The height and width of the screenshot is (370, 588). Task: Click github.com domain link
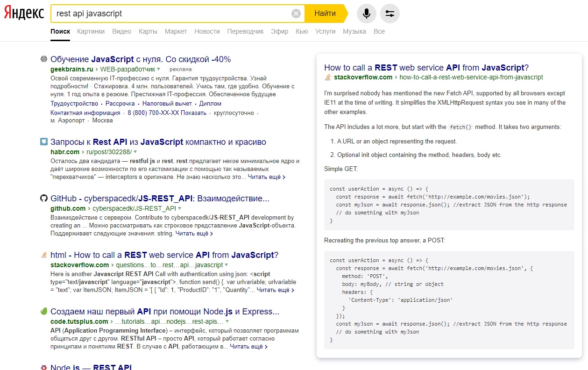pos(68,208)
